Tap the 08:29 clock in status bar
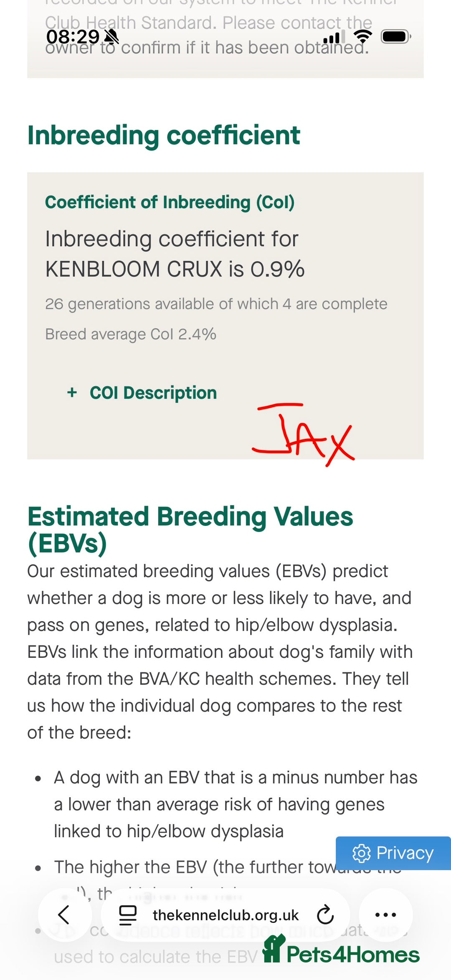This screenshot has height=980, width=451. point(73,37)
